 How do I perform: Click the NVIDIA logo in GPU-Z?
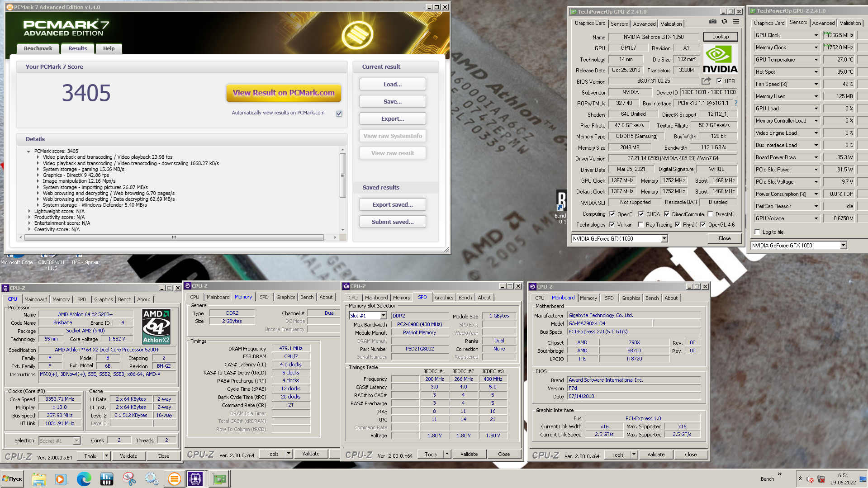(x=720, y=59)
